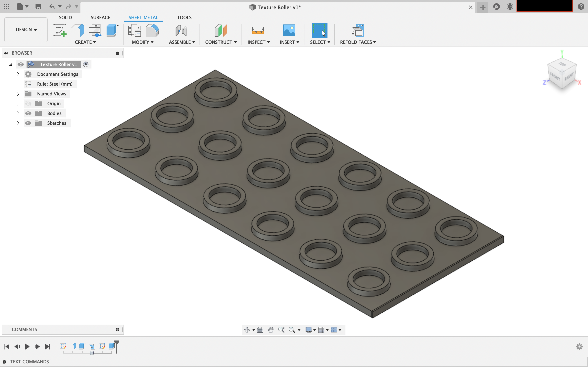
Task: Toggle visibility of Sketches folder
Action: click(28, 123)
